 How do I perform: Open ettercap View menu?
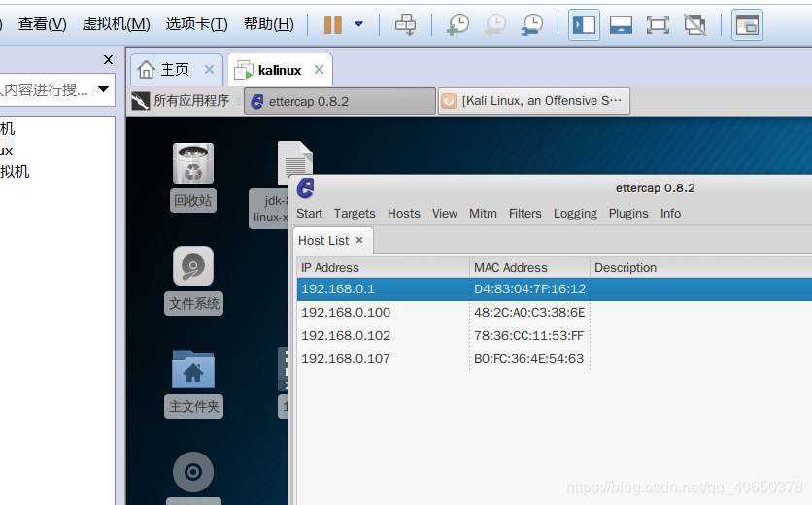(445, 214)
